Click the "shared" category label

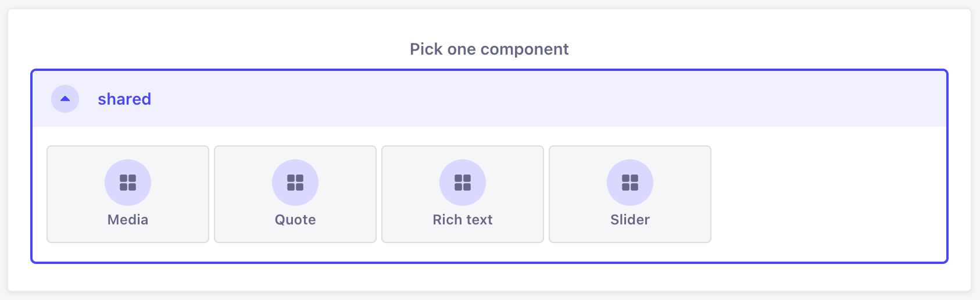[x=124, y=99]
